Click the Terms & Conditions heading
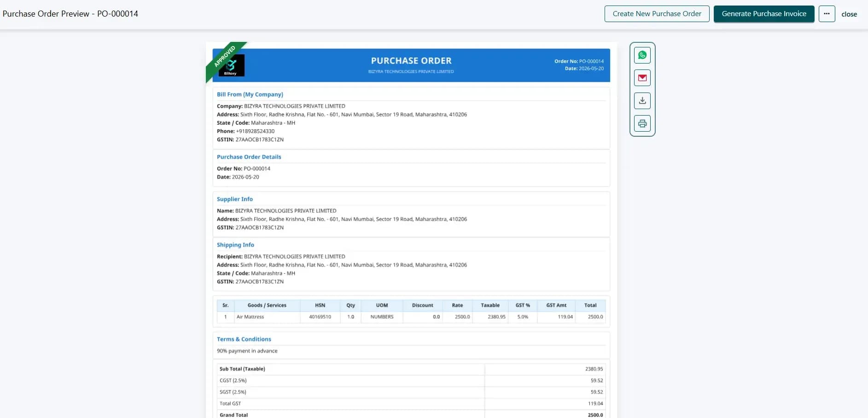This screenshot has height=418, width=868. pyautogui.click(x=244, y=339)
